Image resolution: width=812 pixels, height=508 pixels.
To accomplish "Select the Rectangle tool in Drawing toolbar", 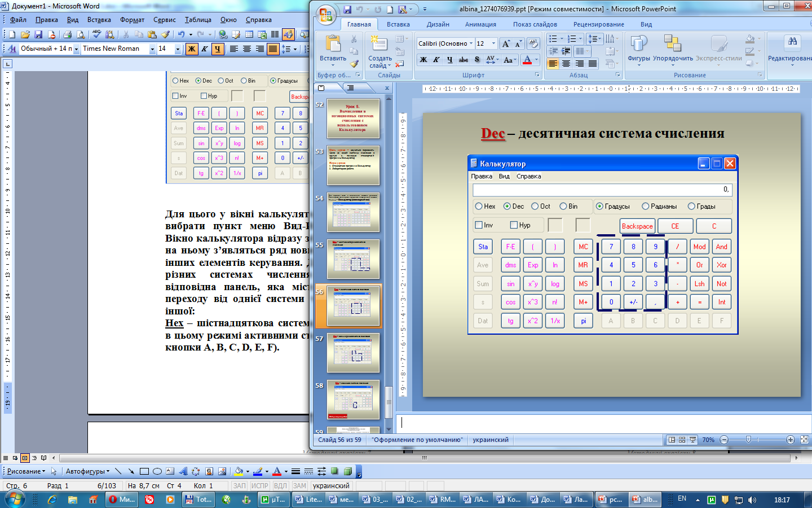I will pos(144,471).
